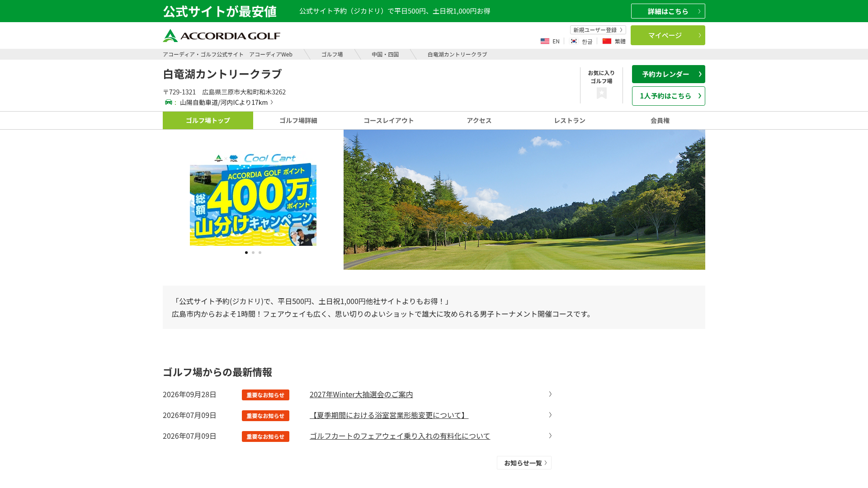
Task: Click EN language link text
Action: [x=556, y=41]
